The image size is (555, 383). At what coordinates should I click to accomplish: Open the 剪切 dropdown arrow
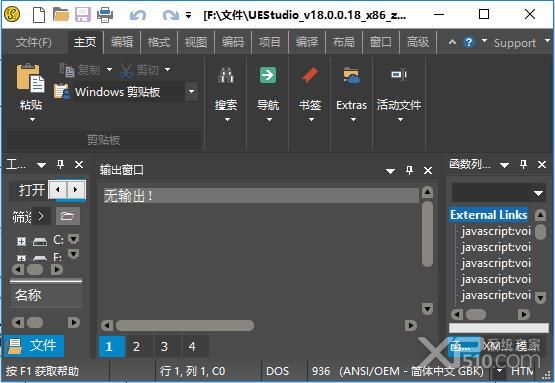click(x=167, y=69)
